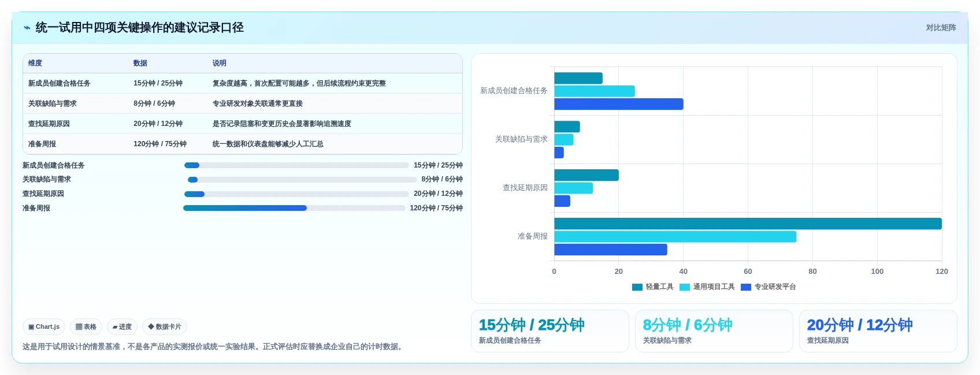Screen dimensions: 980x375
Task: Click the 60 tick on the chart x-axis
Action: pyautogui.click(x=748, y=272)
